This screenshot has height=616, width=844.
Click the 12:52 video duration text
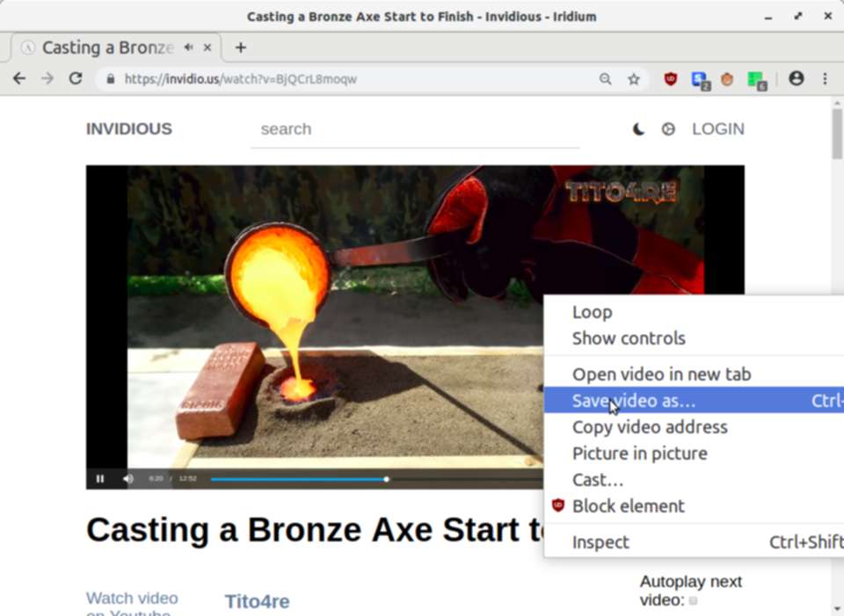[x=188, y=478]
